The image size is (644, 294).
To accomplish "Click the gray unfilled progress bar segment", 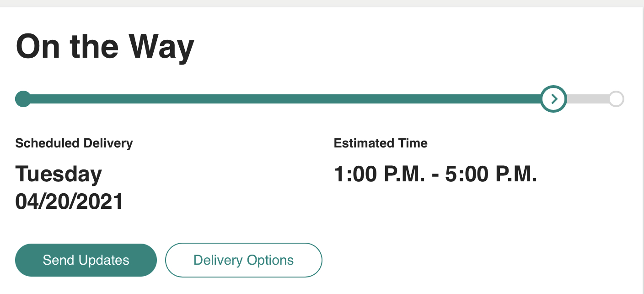I will click(x=588, y=99).
